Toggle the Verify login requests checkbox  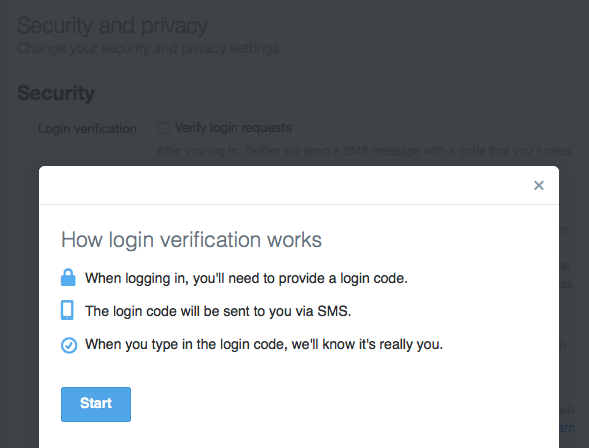(164, 128)
